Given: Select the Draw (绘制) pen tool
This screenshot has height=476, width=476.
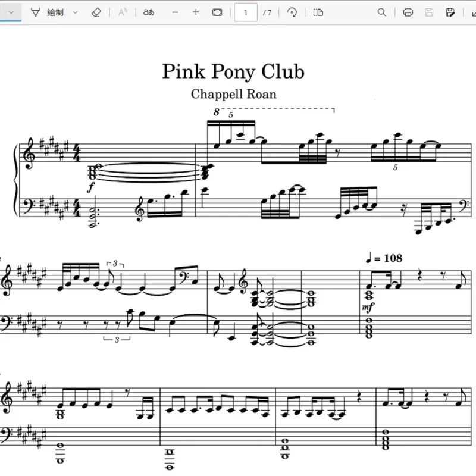Looking at the screenshot, I should click(x=47, y=12).
